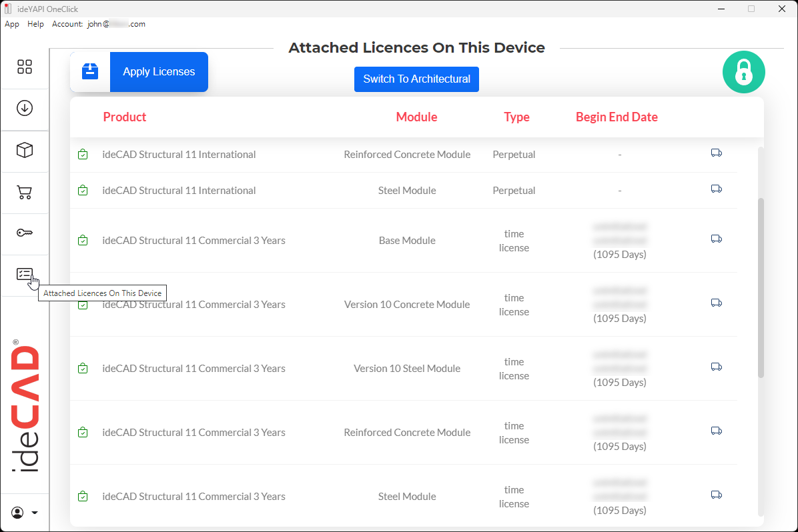This screenshot has width=798, height=532.
Task: Click the Begin End Date column header
Action: pos(617,117)
